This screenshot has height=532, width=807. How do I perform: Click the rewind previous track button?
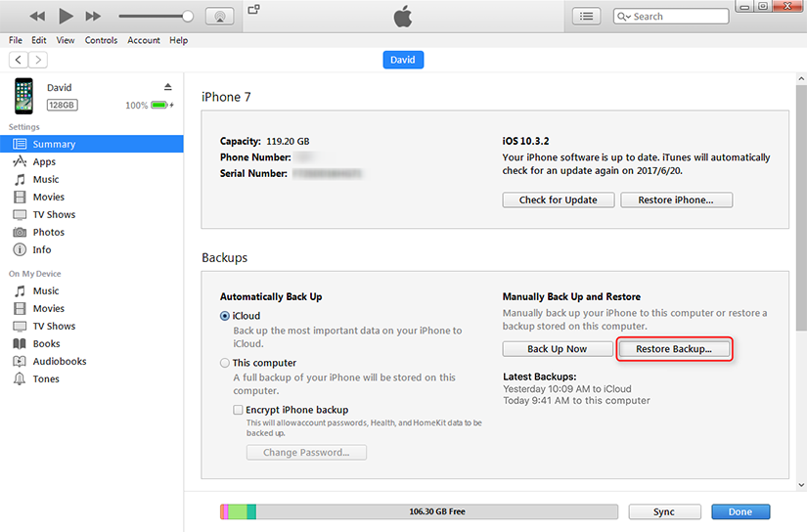click(x=37, y=17)
